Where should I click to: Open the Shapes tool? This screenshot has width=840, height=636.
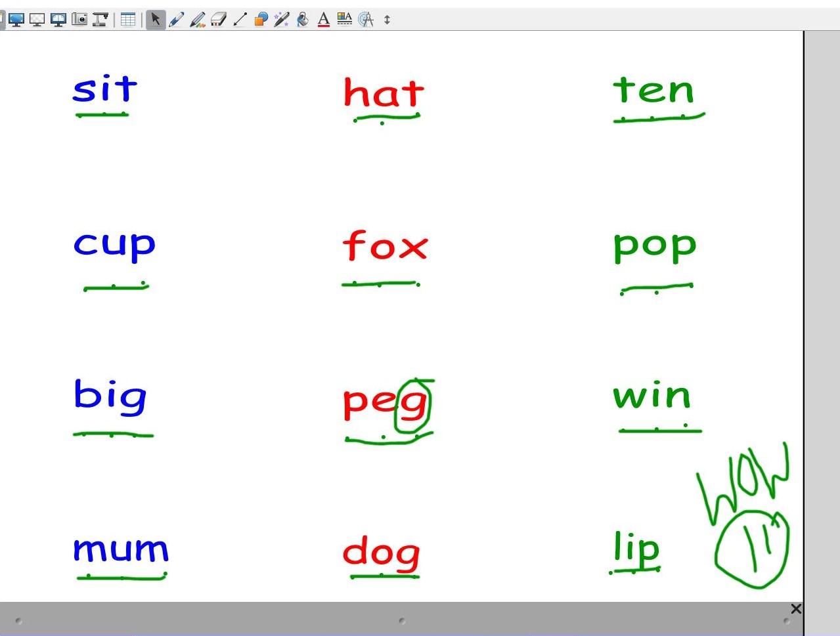tap(261, 20)
